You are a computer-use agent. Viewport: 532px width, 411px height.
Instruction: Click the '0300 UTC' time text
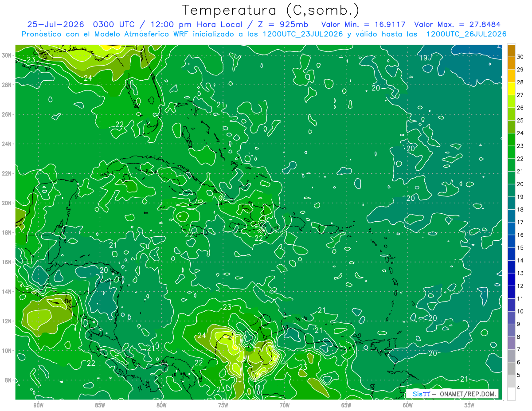(x=113, y=24)
